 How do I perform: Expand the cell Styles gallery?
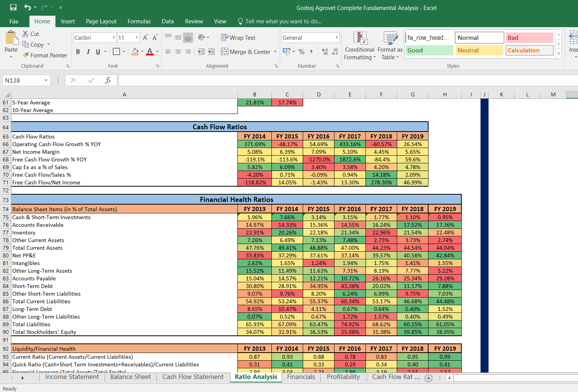(559, 54)
